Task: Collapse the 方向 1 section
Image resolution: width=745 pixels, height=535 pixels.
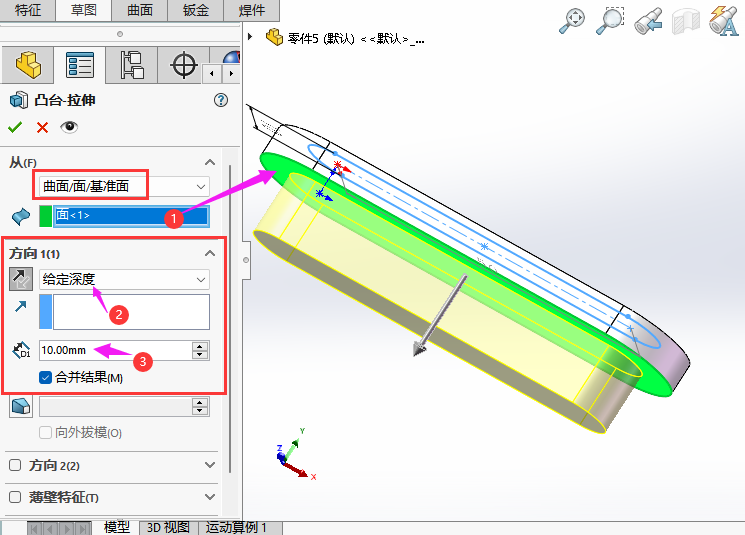Action: pyautogui.click(x=210, y=253)
